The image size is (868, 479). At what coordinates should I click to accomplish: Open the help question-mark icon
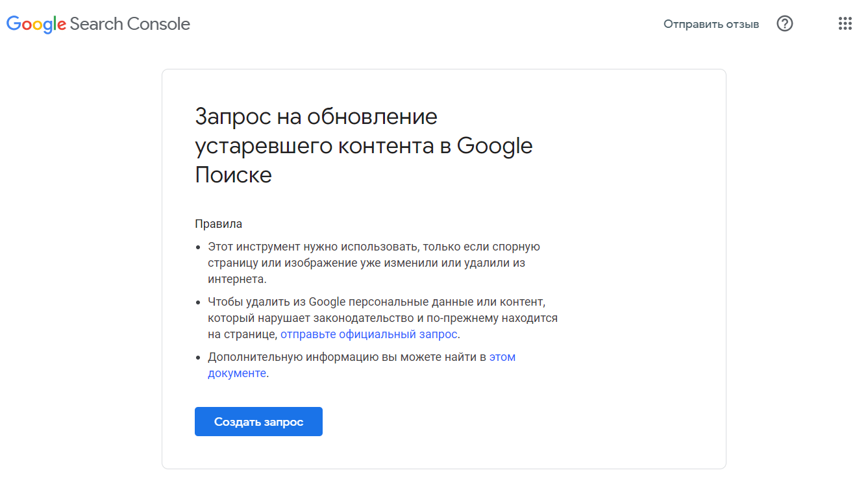coord(785,24)
